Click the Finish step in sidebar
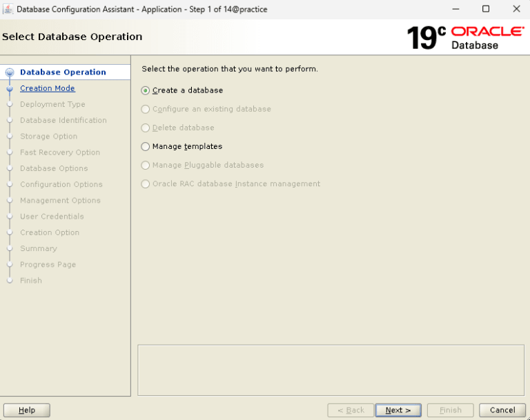This screenshot has width=530, height=420. coord(31,281)
